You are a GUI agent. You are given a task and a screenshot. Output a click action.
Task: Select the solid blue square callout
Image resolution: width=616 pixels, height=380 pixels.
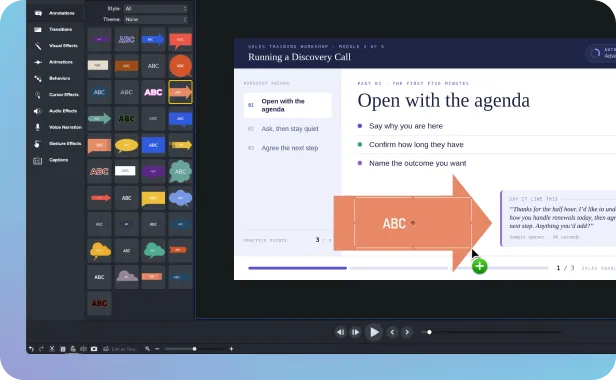pos(153,145)
